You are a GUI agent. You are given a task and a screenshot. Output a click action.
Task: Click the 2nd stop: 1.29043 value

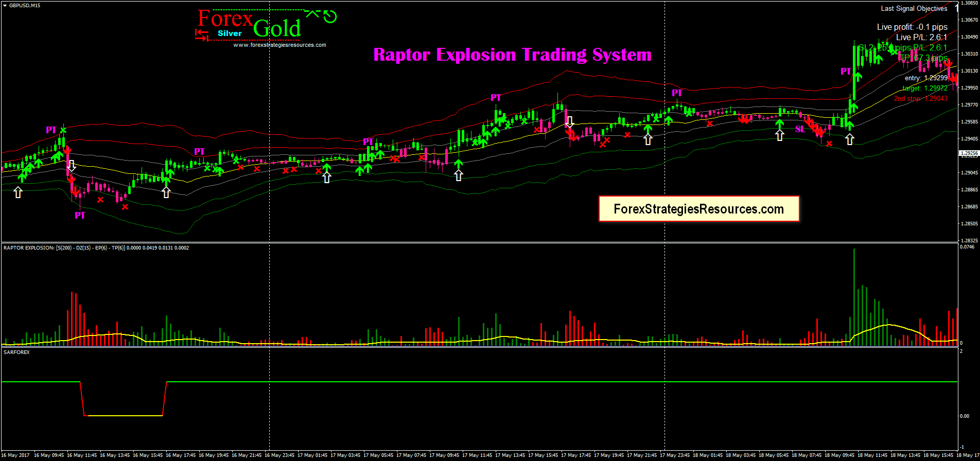921,98
